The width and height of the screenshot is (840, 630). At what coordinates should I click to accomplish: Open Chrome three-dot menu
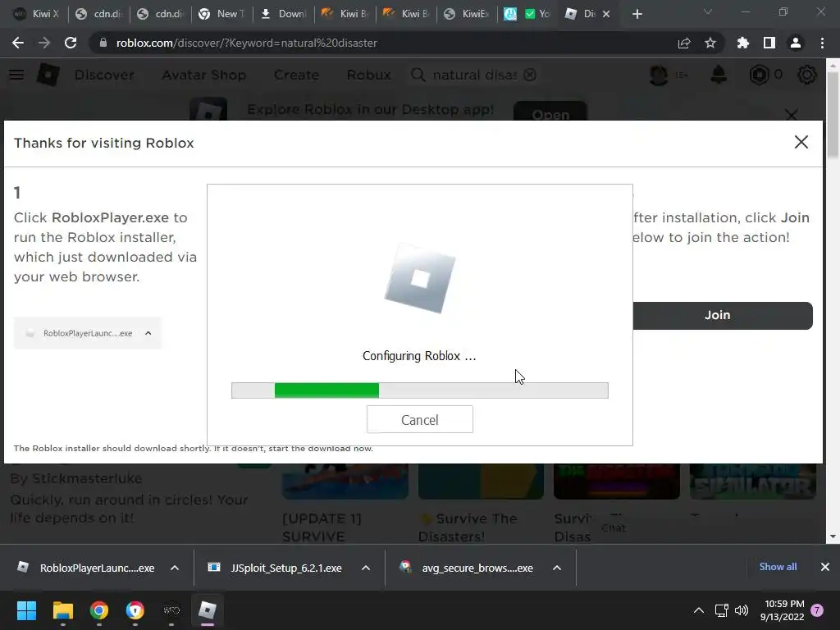[822, 43]
